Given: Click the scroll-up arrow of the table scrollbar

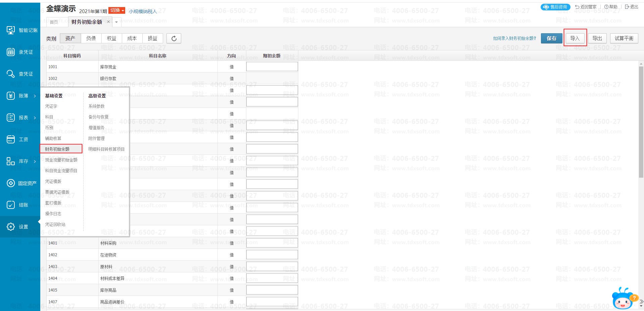Looking at the screenshot, I should pos(641,63).
